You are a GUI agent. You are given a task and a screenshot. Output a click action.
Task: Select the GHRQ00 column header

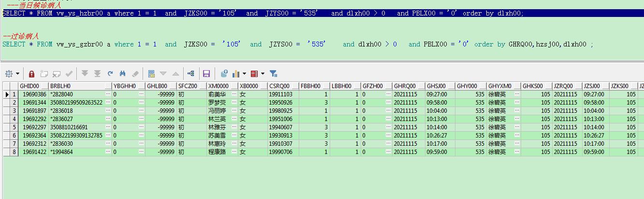[408, 86]
